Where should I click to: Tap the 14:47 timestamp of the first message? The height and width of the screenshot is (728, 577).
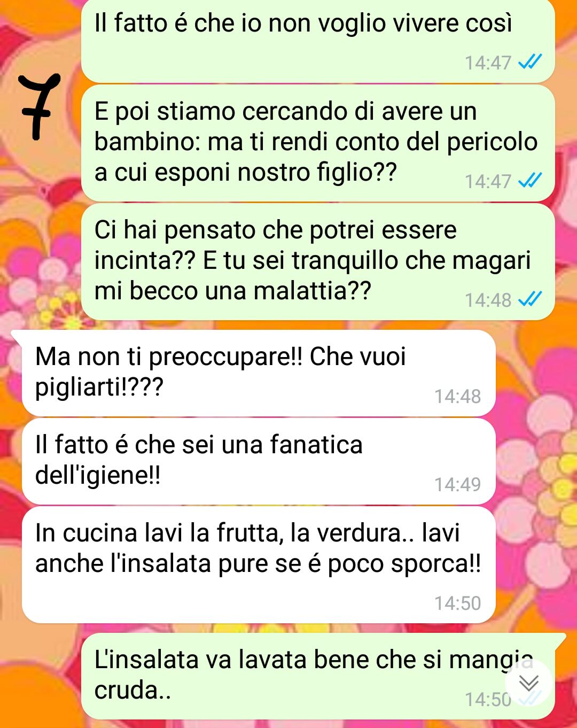(488, 63)
